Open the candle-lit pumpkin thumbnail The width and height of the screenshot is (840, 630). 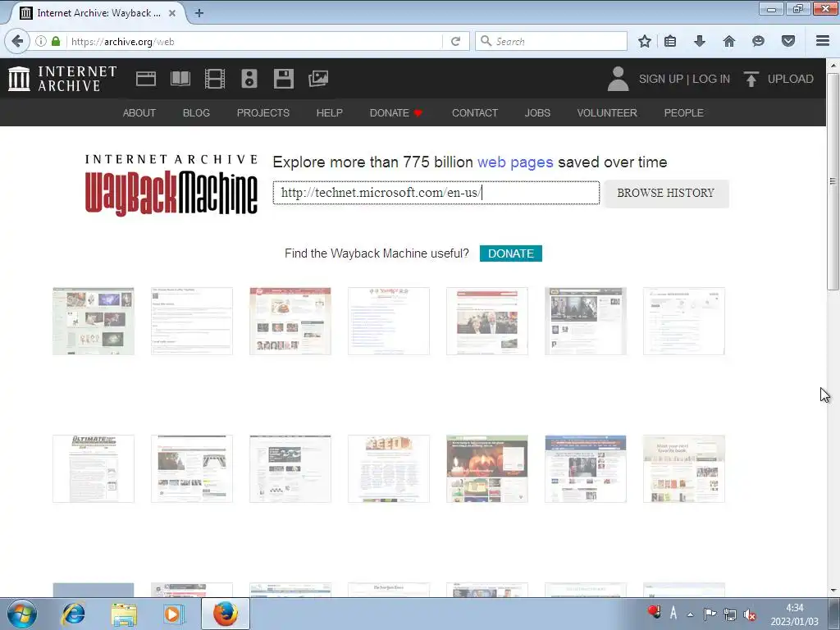coord(487,468)
